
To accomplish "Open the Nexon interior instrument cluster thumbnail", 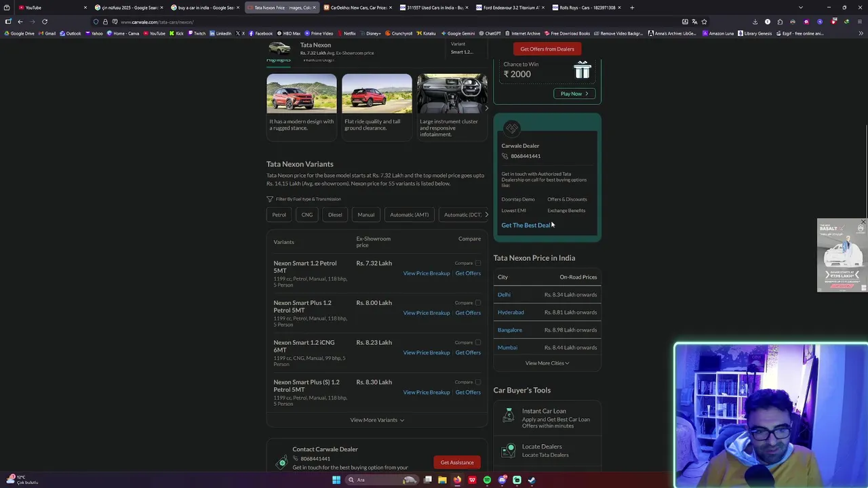I will pos(452,94).
